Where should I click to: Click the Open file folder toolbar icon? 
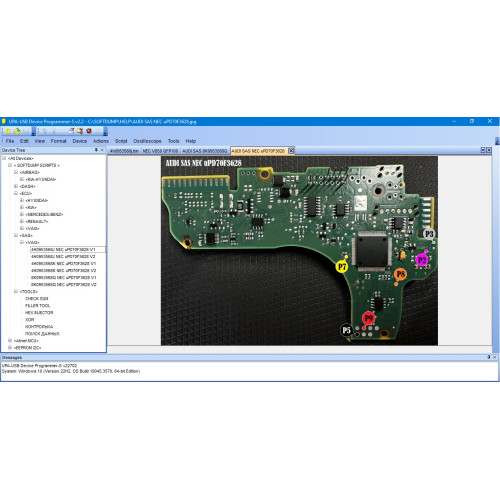coord(17,131)
